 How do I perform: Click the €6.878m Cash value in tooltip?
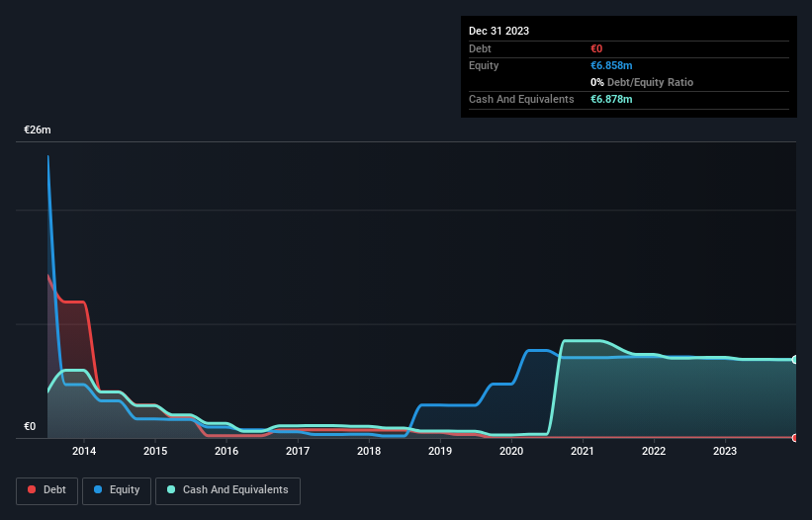coord(611,99)
